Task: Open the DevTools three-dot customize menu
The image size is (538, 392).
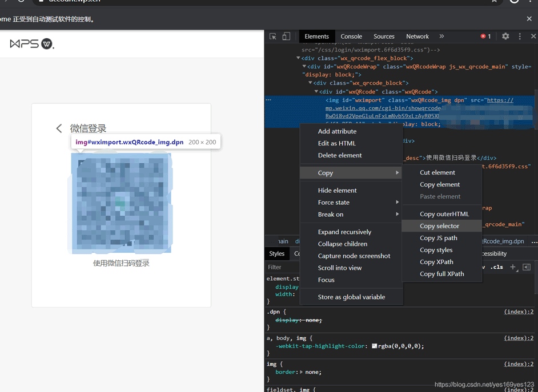Action: pyautogui.click(x=520, y=37)
